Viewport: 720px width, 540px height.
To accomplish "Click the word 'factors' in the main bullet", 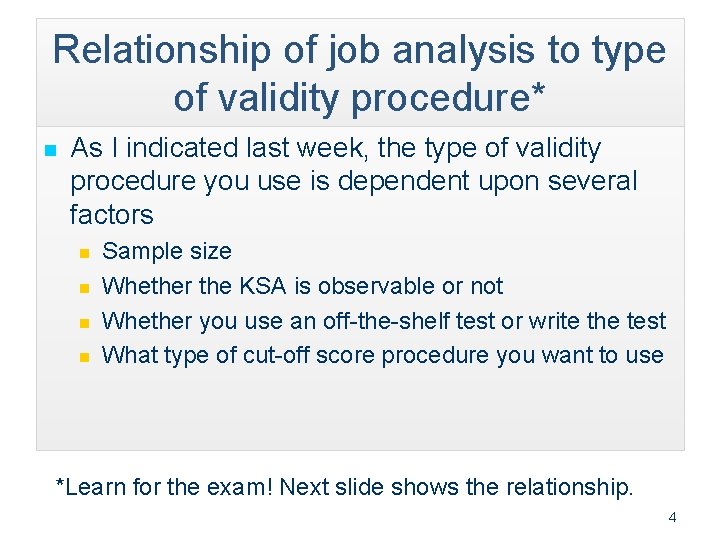I will tap(111, 215).
